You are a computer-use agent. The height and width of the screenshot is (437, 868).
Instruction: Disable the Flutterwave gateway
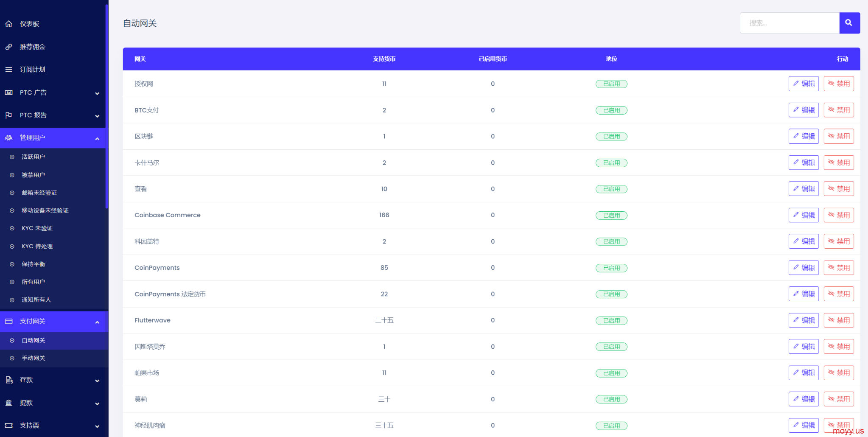(839, 320)
